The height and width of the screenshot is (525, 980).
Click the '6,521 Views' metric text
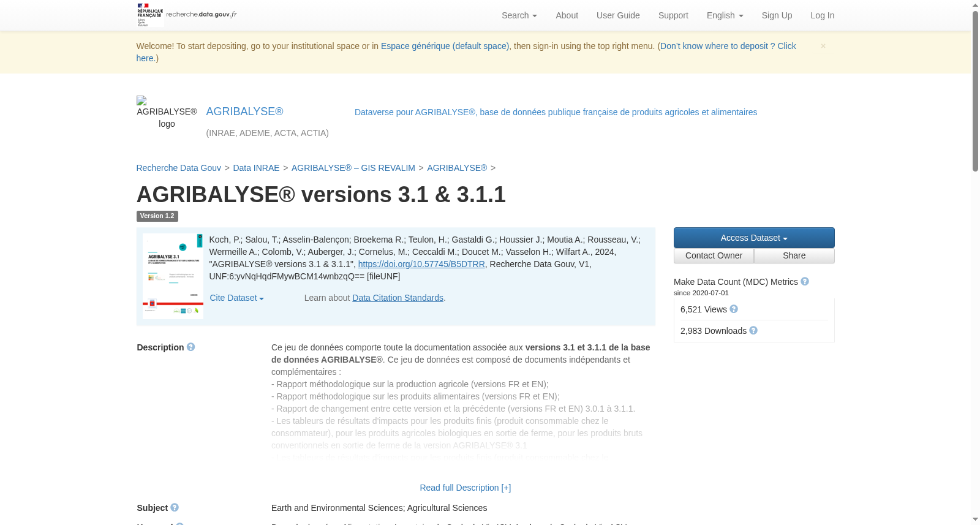pyautogui.click(x=704, y=309)
